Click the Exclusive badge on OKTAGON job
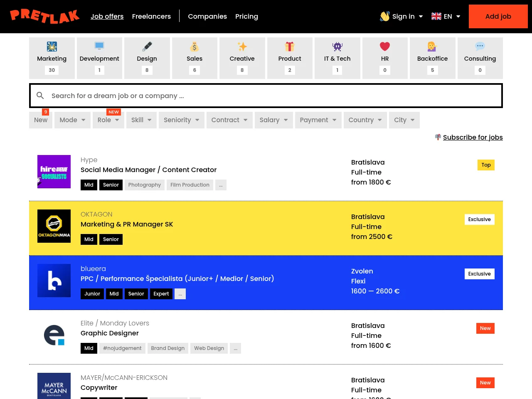The height and width of the screenshot is (399, 532). 480,219
